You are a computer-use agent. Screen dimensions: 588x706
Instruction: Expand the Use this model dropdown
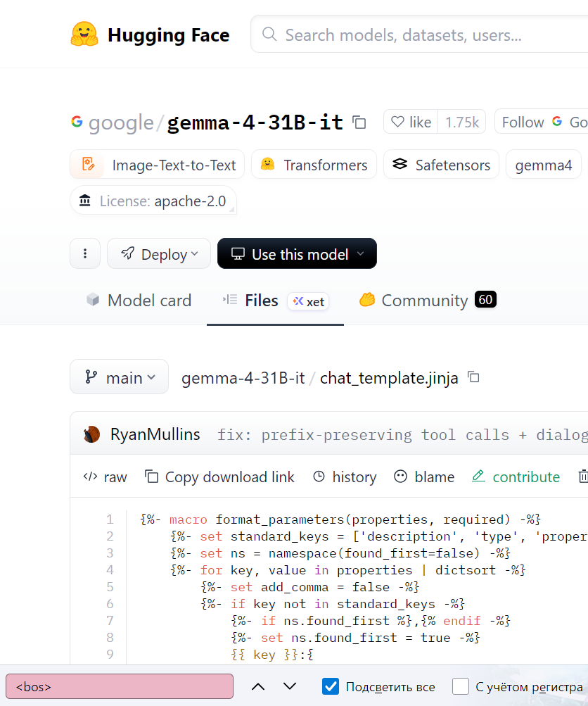(x=297, y=253)
